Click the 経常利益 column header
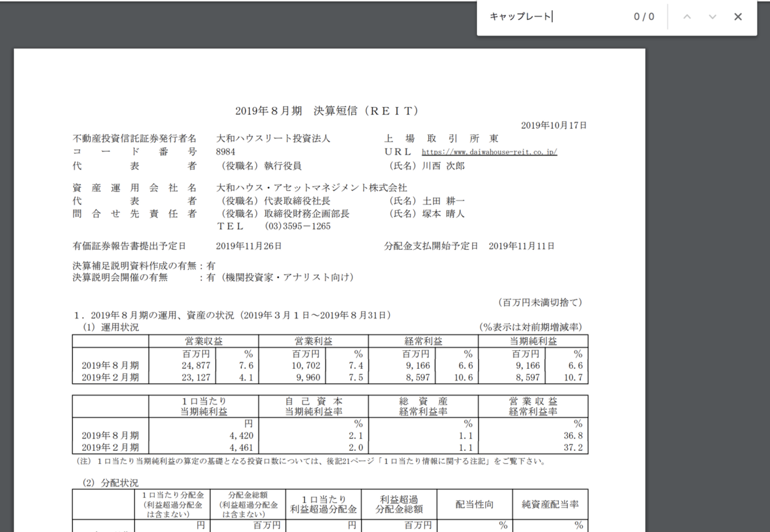The image size is (770, 532). pos(423,341)
